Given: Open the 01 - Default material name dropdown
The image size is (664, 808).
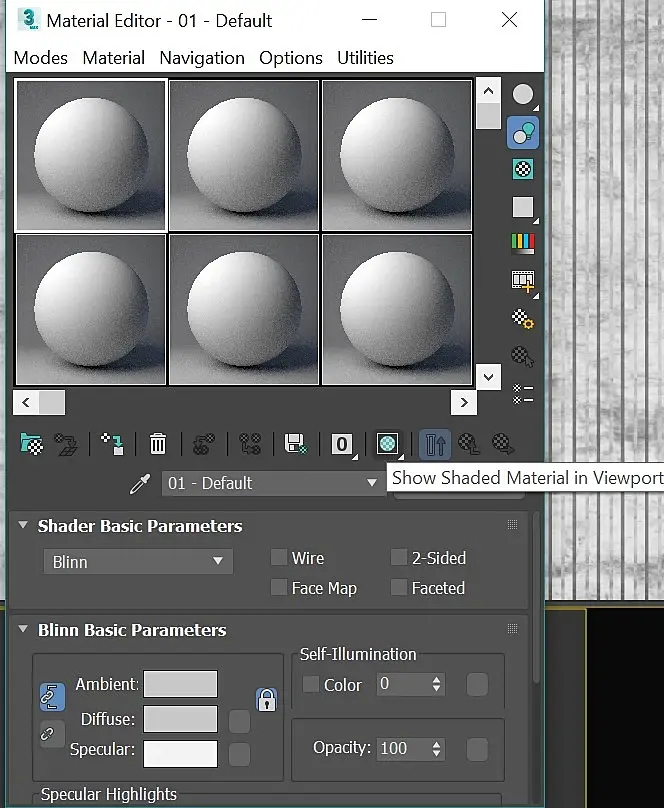Looking at the screenshot, I should (274, 483).
